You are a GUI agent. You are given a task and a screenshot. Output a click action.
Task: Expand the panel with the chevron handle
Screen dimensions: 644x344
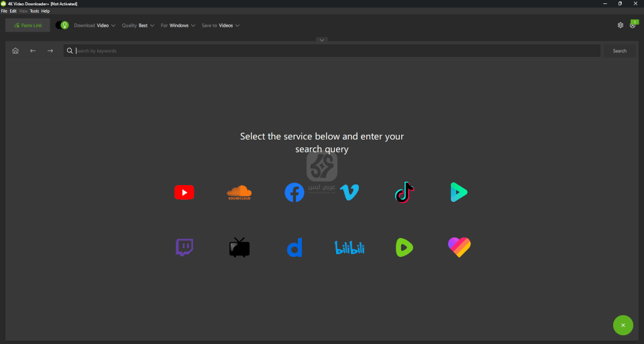coord(322,40)
